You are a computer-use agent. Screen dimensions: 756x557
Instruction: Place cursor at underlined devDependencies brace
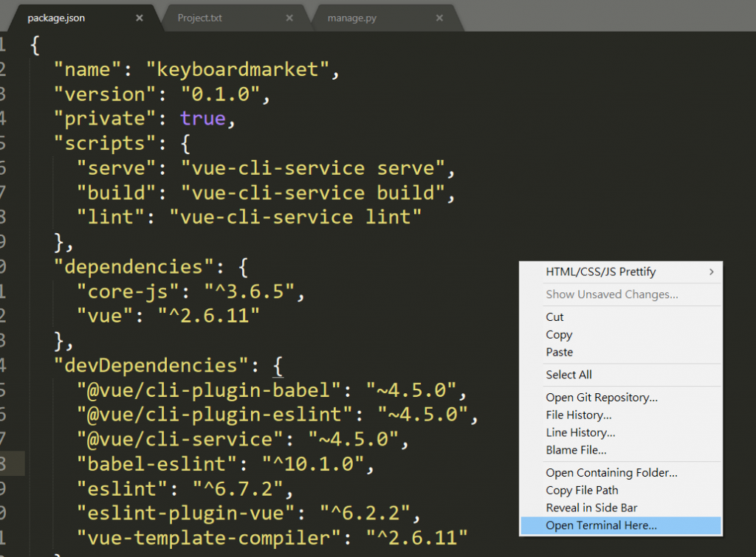point(278,366)
